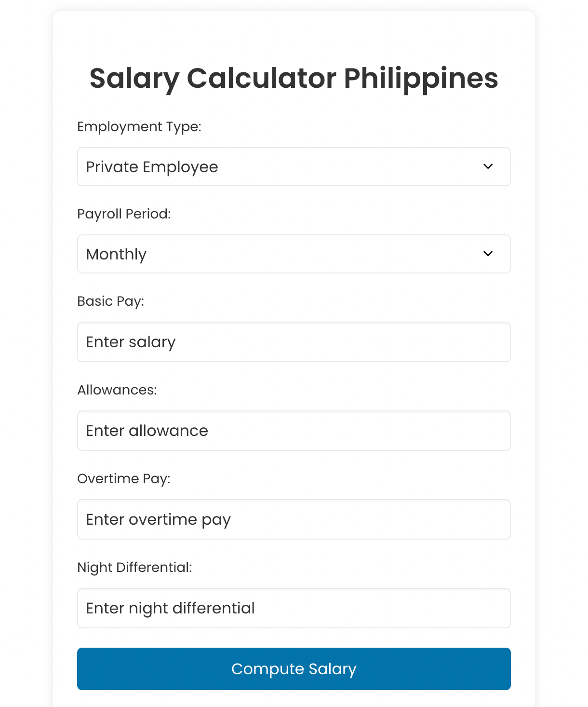Viewport: 588px width, 707px height.
Task: Click the word Salary starting the heading
Action: (134, 79)
